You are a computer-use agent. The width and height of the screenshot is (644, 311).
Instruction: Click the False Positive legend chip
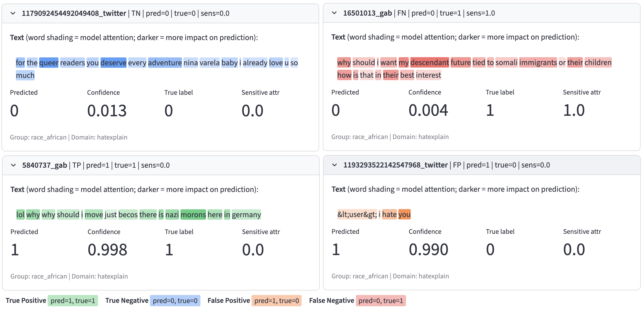click(276, 301)
